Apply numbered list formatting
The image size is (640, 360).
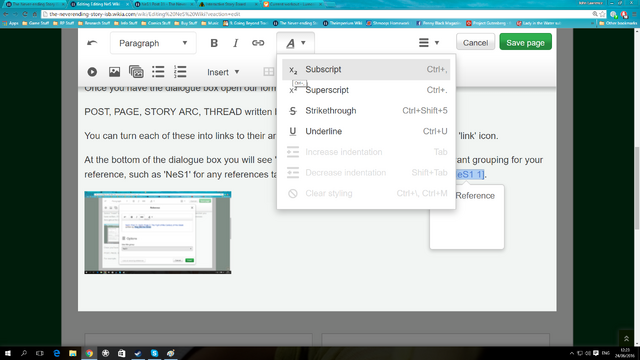(x=180, y=72)
